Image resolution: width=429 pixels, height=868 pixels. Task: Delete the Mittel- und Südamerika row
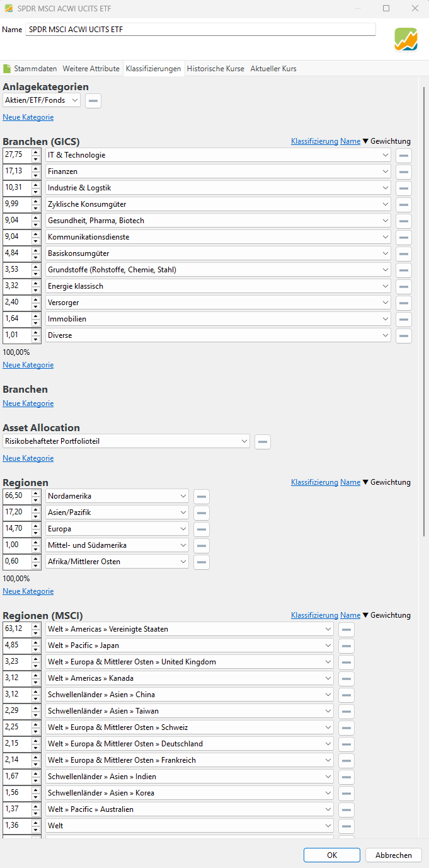point(202,545)
